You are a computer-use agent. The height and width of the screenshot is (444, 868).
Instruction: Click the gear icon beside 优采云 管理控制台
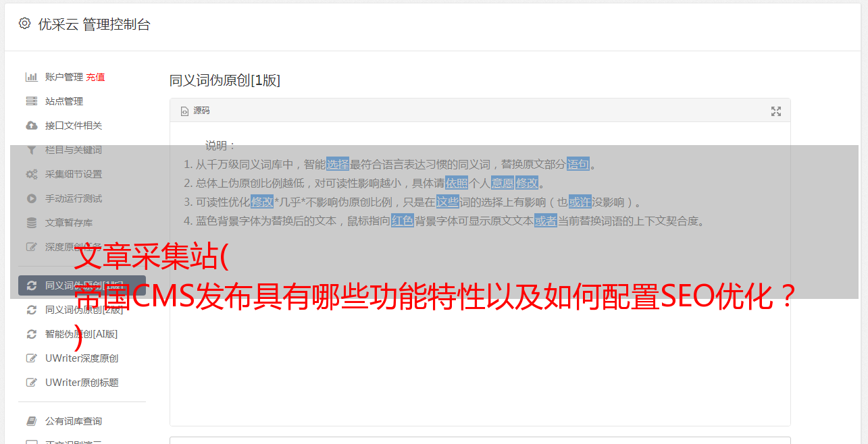(25, 24)
